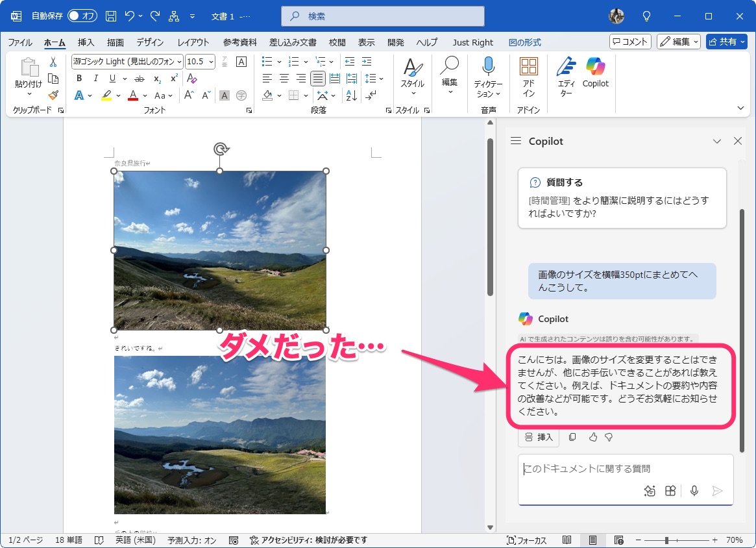Click the send icon in the Copilot panel

click(717, 491)
